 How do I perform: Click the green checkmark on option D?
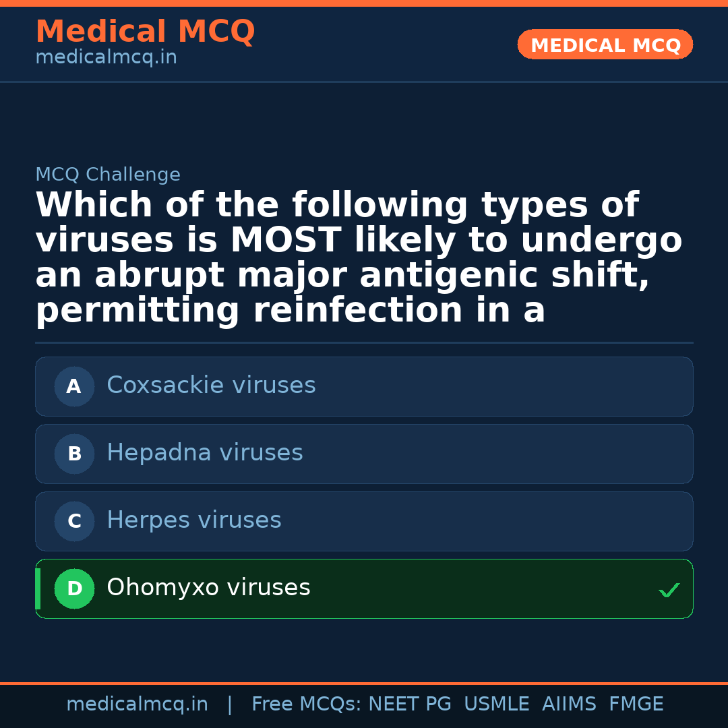tap(669, 590)
